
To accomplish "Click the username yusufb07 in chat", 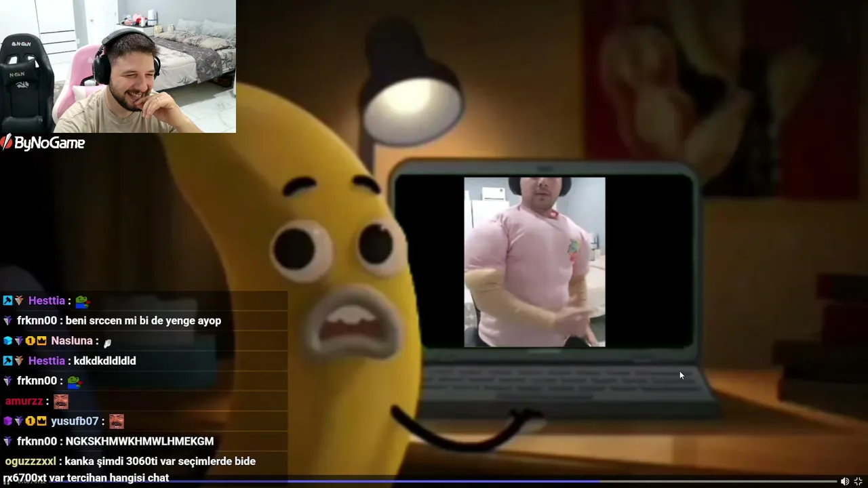I will (75, 421).
